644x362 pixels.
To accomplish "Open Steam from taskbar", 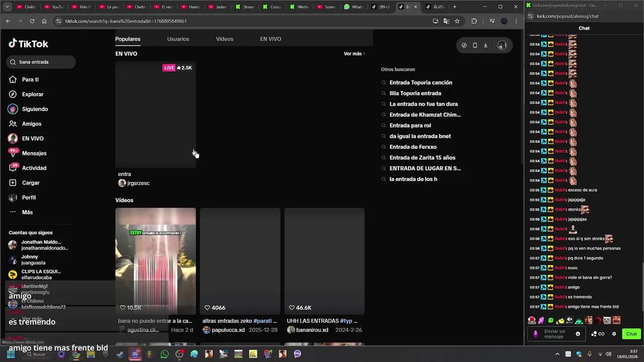I will [120, 354].
